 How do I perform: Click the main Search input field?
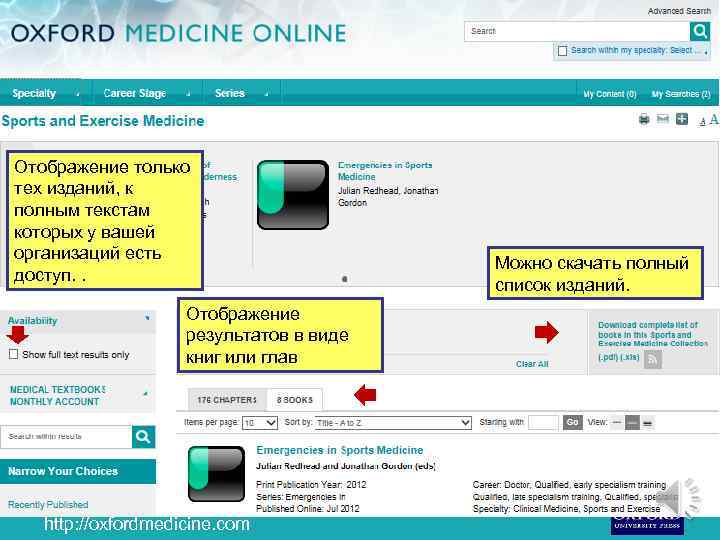pos(577,31)
